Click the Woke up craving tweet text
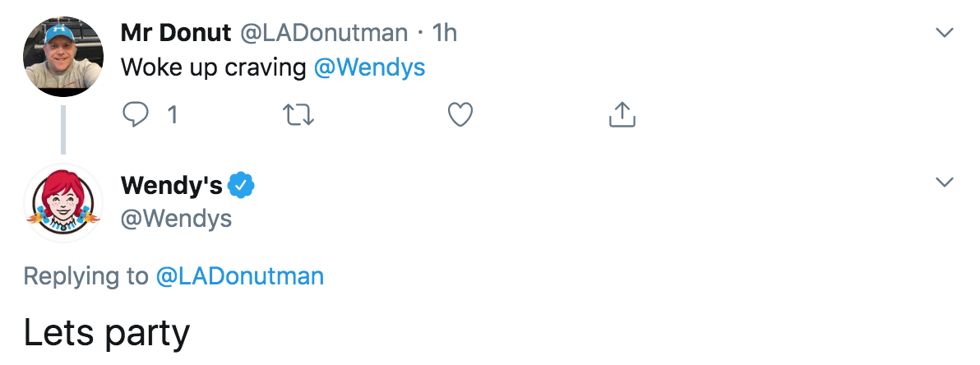 (214, 67)
